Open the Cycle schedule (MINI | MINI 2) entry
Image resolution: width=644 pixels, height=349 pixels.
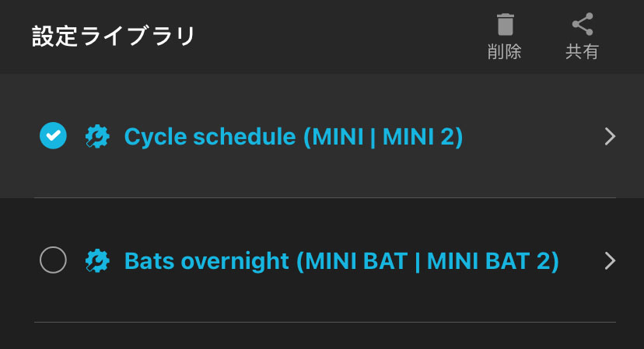(x=293, y=137)
